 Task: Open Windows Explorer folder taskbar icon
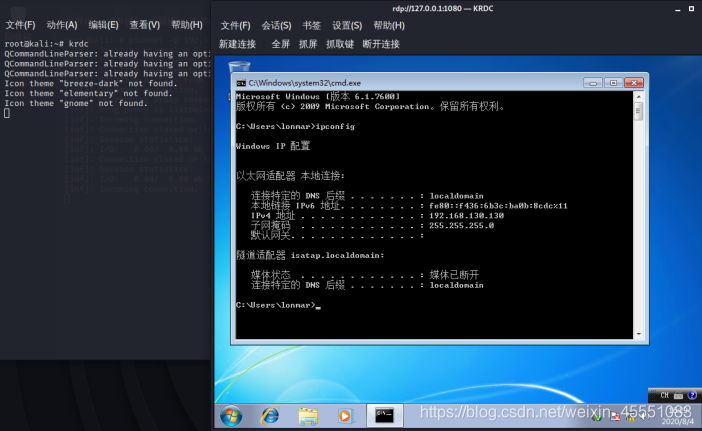(x=308, y=416)
